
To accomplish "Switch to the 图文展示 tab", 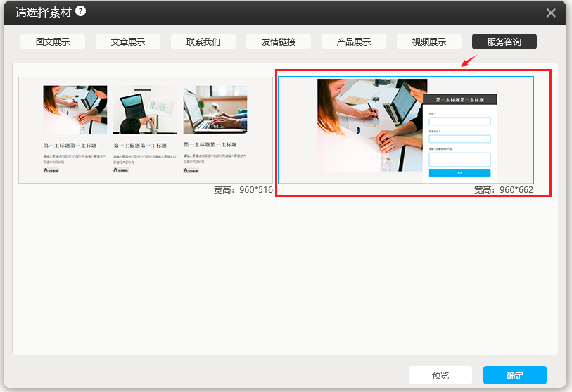I will point(53,42).
